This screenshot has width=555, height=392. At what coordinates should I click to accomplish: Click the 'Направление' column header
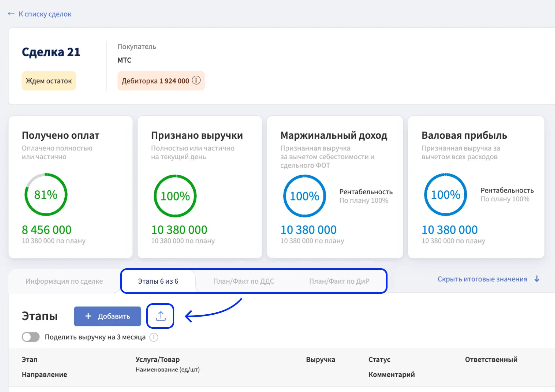pos(44,374)
